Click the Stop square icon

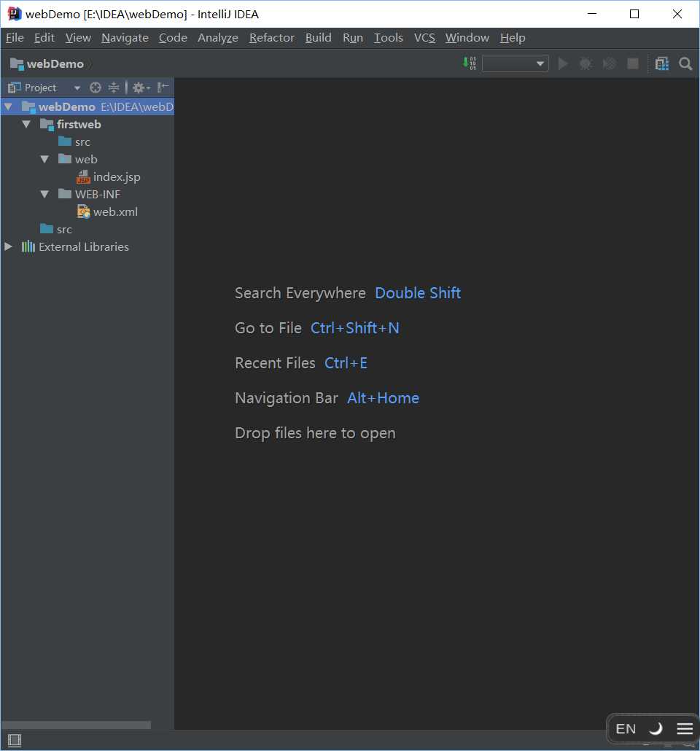point(633,63)
